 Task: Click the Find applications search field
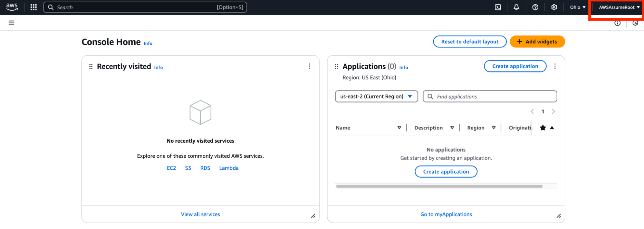493,96
